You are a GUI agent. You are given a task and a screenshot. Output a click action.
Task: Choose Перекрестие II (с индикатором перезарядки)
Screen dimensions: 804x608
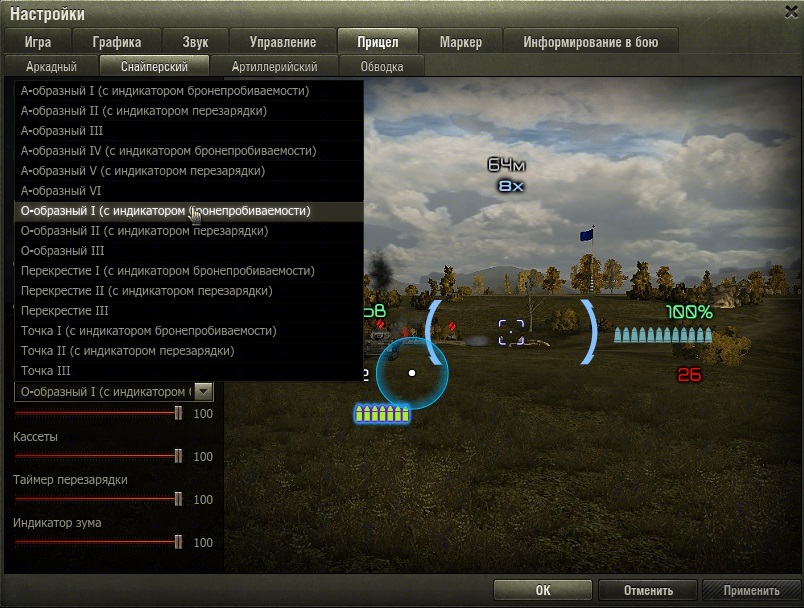189,291
